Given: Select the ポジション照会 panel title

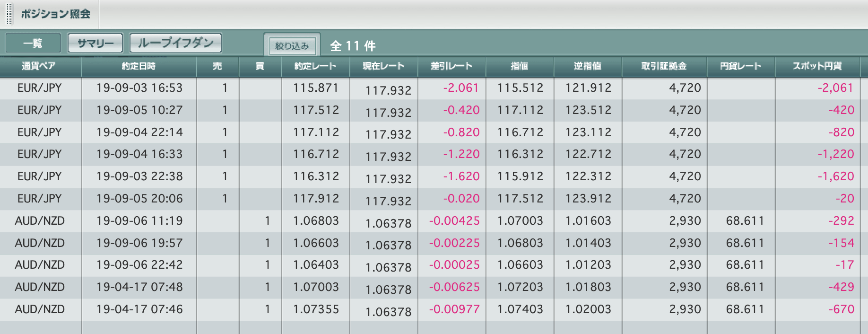Looking at the screenshot, I should point(55,14).
